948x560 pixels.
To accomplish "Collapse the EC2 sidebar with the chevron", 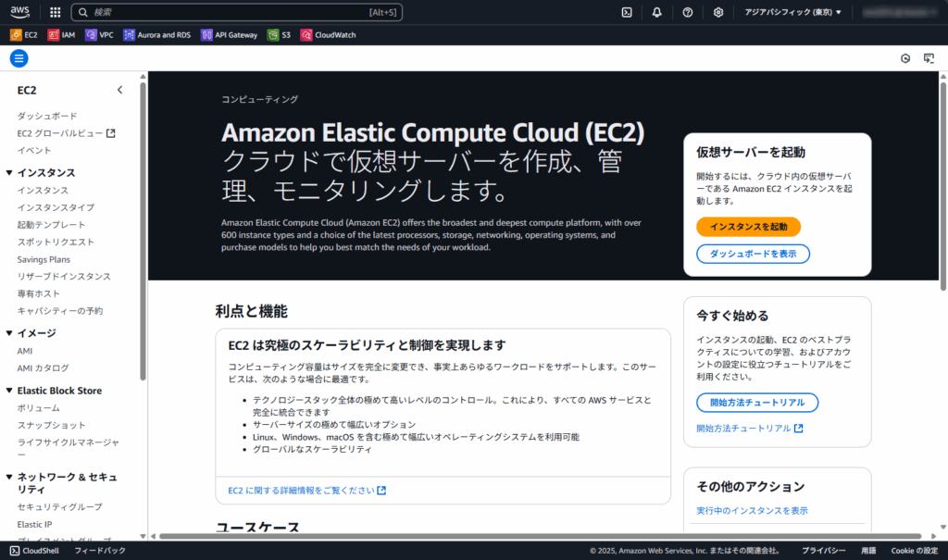I will click(119, 90).
